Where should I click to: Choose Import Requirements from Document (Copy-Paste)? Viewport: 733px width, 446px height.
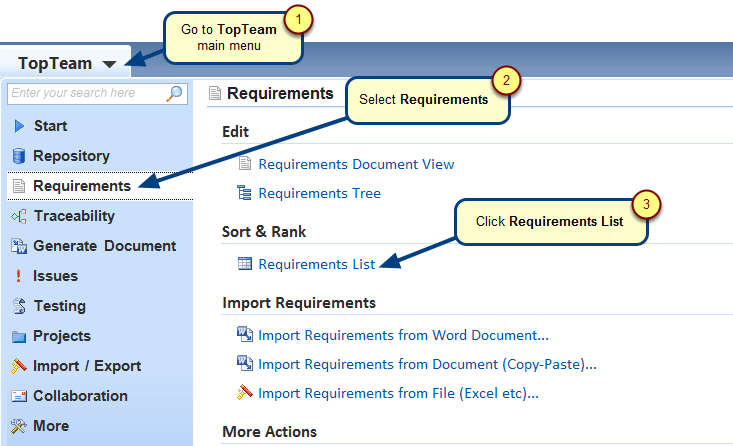pos(427,364)
